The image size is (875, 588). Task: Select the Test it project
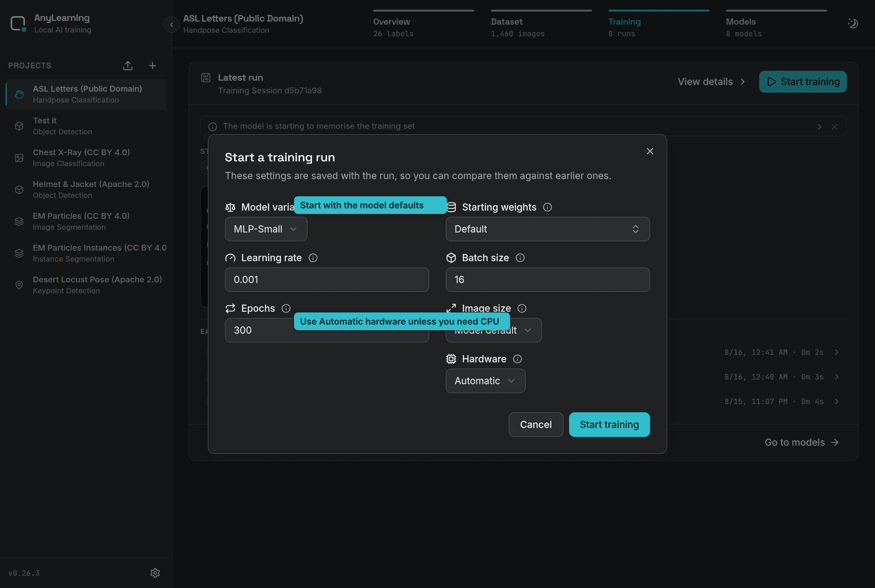pos(86,126)
